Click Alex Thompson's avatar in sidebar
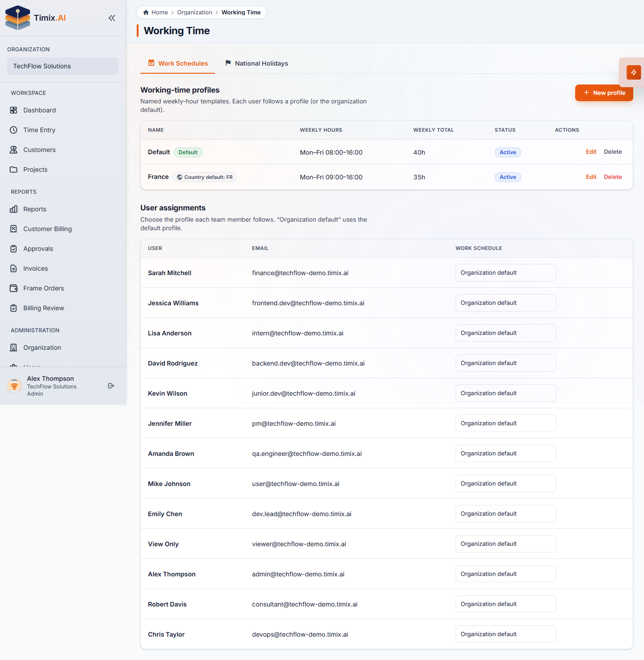This screenshot has height=660, width=644. [14, 386]
